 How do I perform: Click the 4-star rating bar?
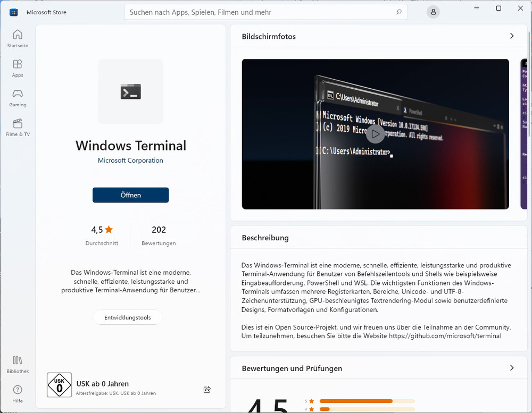(x=367, y=409)
